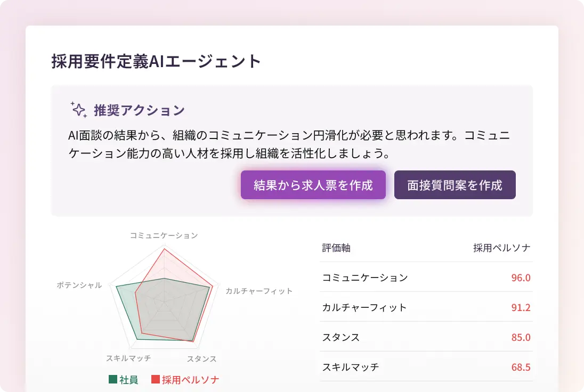Select the ポテンシャル axis label on radar chart
584x392 pixels.
[x=79, y=285]
